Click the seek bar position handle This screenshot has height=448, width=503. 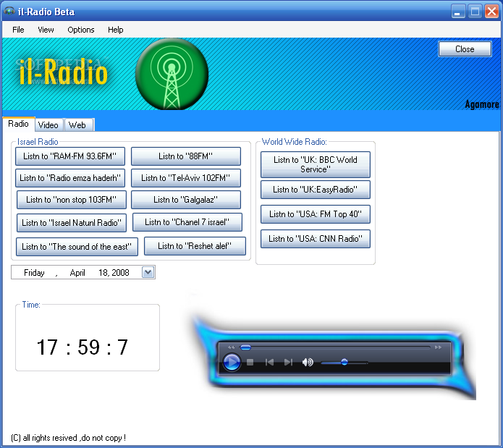point(246,347)
